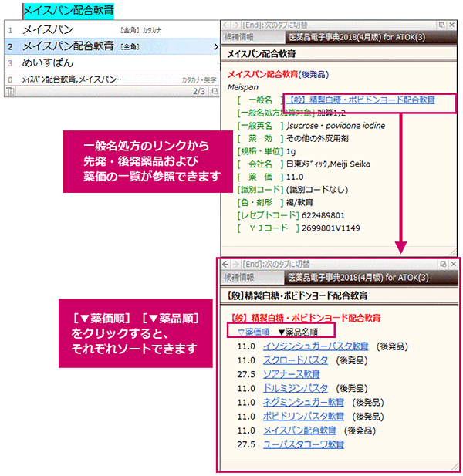This screenshot has height=476, width=463.
Task: Select candidate 1 メイスパン
Action: tap(112, 30)
